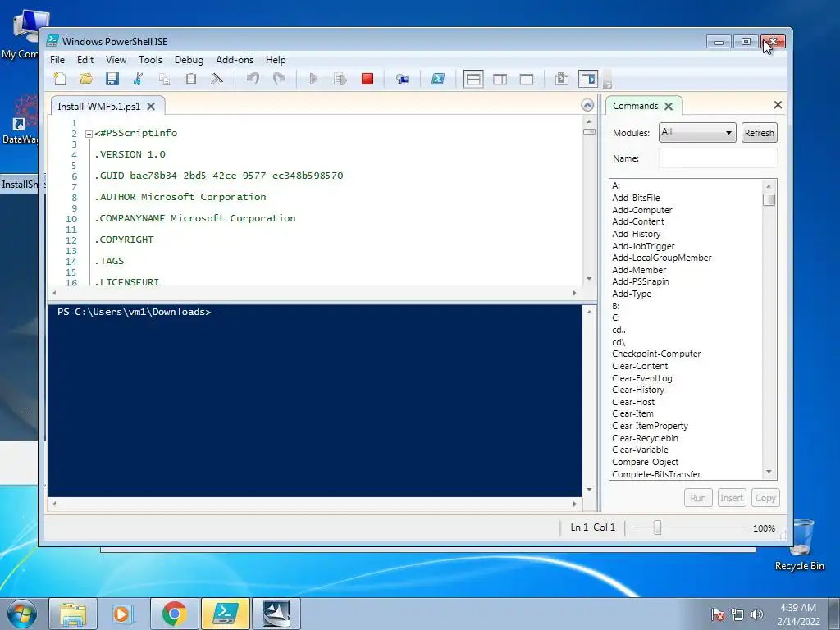Screen dimensions: 840x630
Task: Open the Modules dropdown showing All
Action: (x=697, y=132)
